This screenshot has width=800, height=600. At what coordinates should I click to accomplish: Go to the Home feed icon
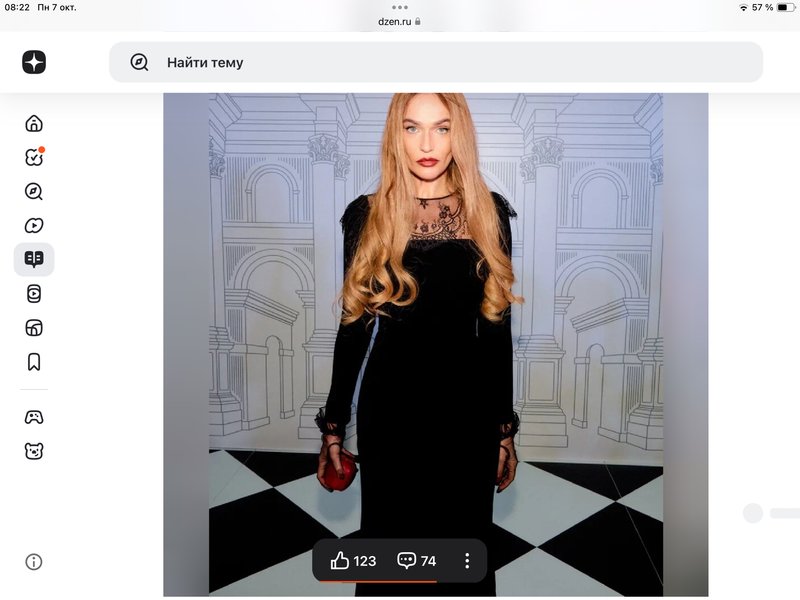pyautogui.click(x=34, y=123)
